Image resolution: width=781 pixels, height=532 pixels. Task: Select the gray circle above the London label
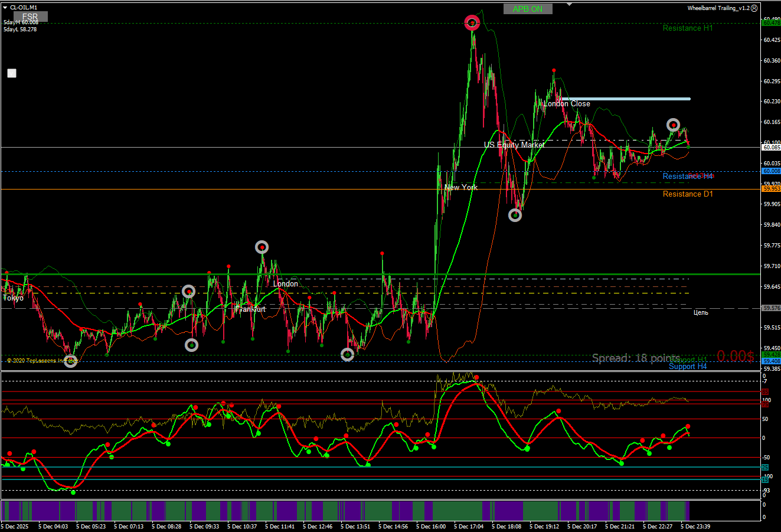tap(262, 247)
